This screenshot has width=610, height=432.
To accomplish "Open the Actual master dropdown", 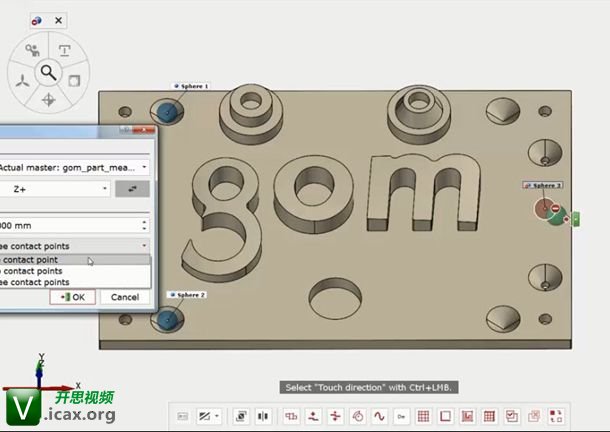I will 145,167.
